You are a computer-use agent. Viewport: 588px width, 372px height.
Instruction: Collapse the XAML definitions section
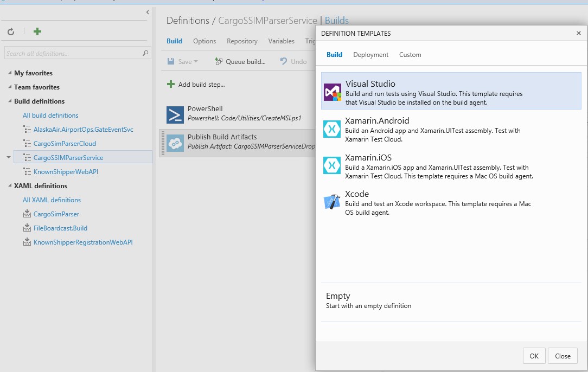pos(10,186)
